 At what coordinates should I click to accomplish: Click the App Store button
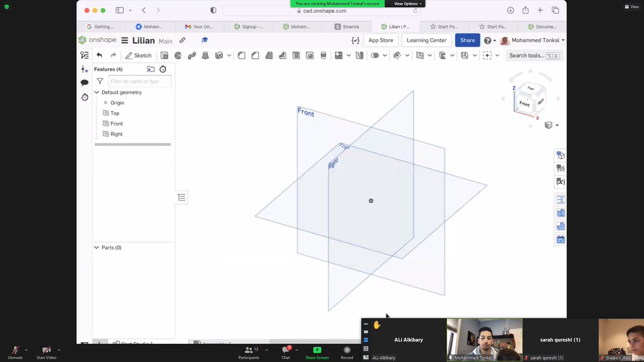click(380, 40)
